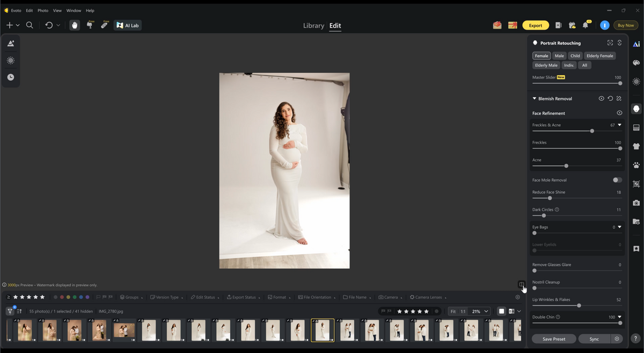Screen dimensions: 644x353
Task: Open the Pet retouching paw icon
Action: [636, 165]
